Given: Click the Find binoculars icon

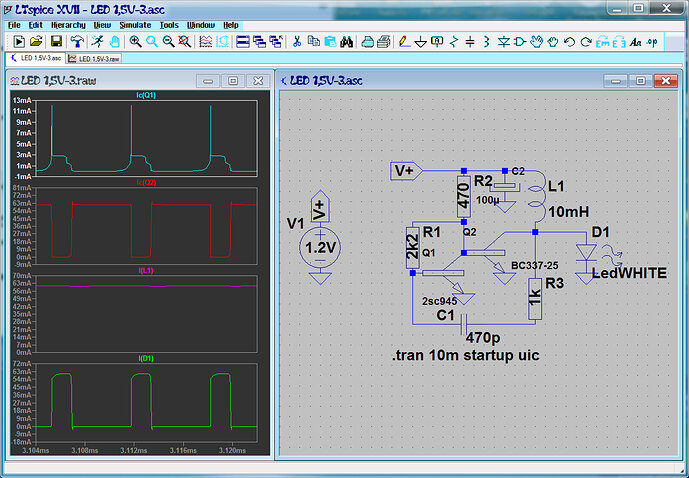Looking at the screenshot, I should point(347,42).
